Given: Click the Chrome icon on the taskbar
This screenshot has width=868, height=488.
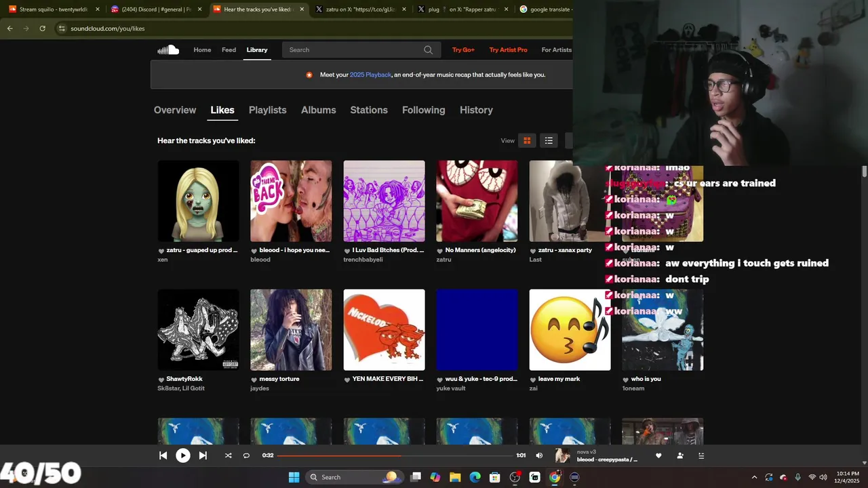Looking at the screenshot, I should pos(555,477).
